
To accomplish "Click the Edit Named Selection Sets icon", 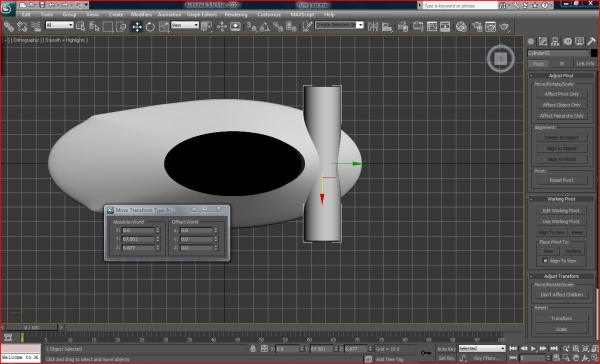I will click(x=307, y=26).
